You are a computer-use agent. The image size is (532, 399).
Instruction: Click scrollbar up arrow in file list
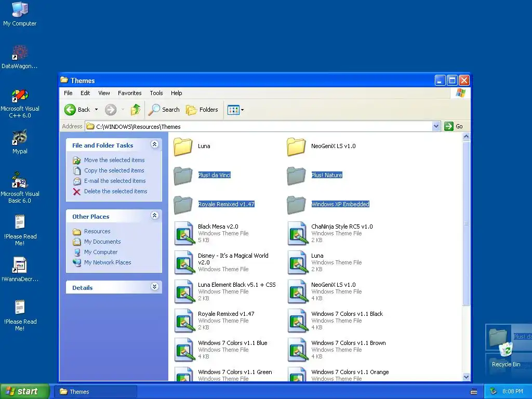(466, 137)
